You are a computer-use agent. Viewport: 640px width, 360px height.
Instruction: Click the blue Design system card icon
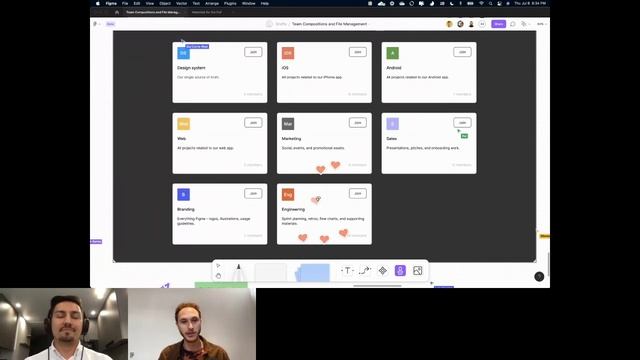183,53
